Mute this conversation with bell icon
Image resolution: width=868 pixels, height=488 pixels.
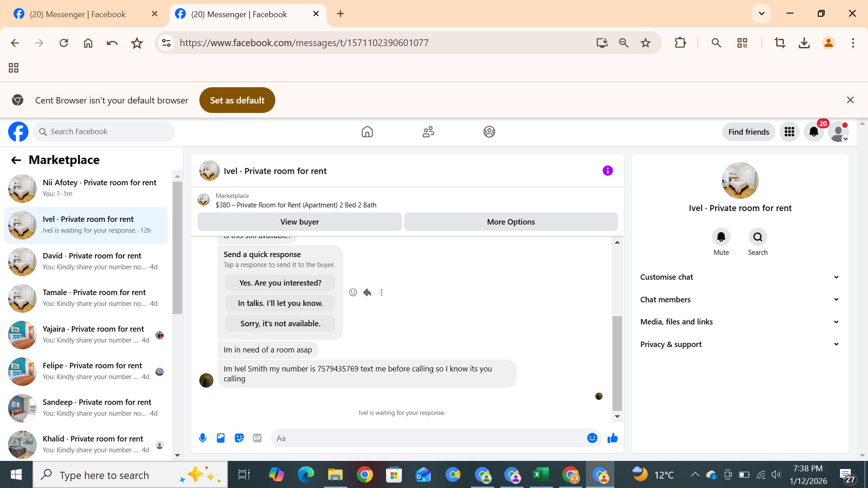coord(721,237)
